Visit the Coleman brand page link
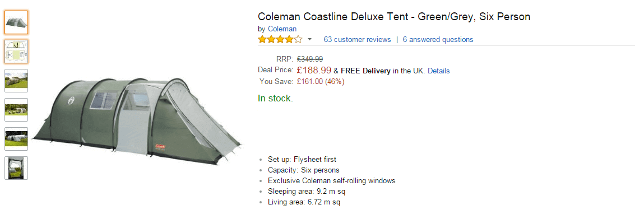The width and height of the screenshot is (644, 214). pos(282,29)
